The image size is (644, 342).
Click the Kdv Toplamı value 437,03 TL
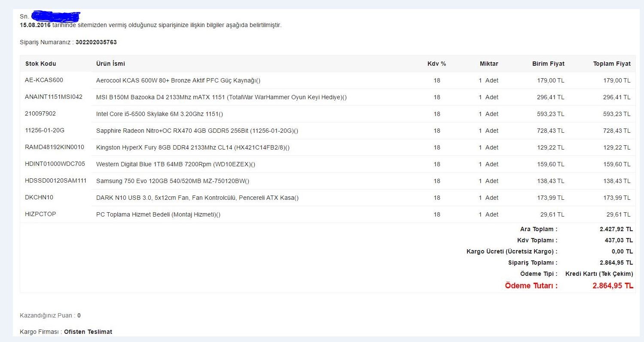(x=619, y=240)
